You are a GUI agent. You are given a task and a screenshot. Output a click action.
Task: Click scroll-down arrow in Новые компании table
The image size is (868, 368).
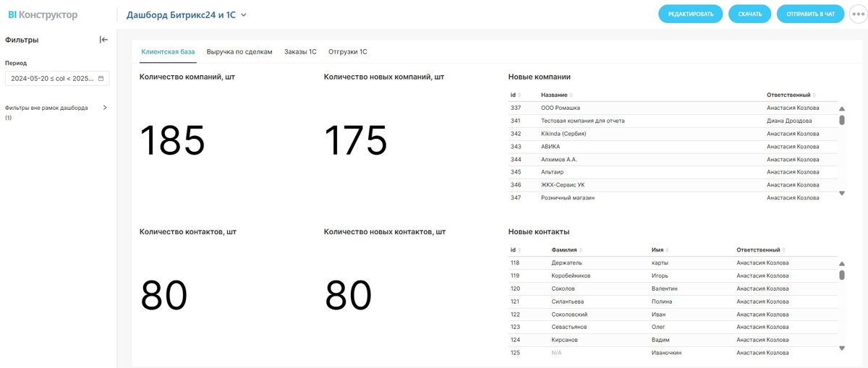tap(841, 193)
